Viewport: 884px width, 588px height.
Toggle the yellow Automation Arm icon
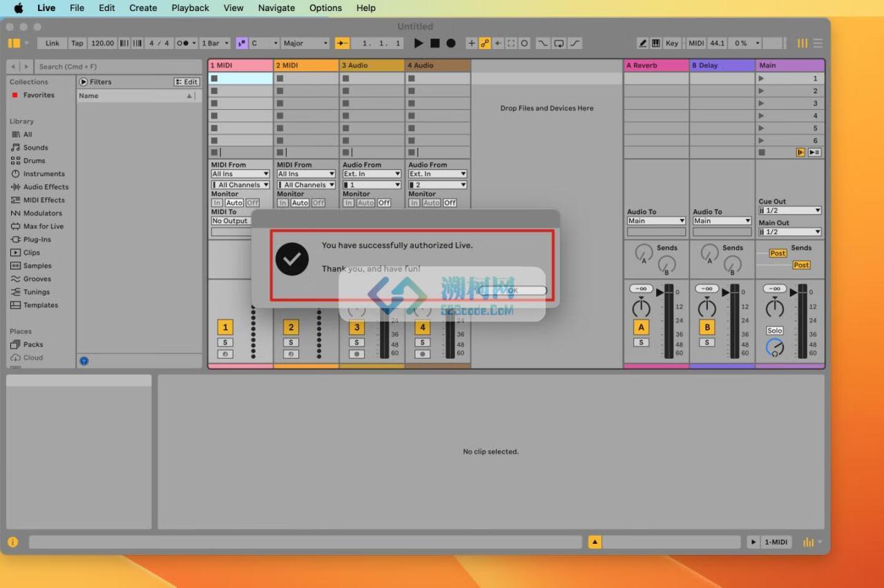pyautogui.click(x=485, y=43)
